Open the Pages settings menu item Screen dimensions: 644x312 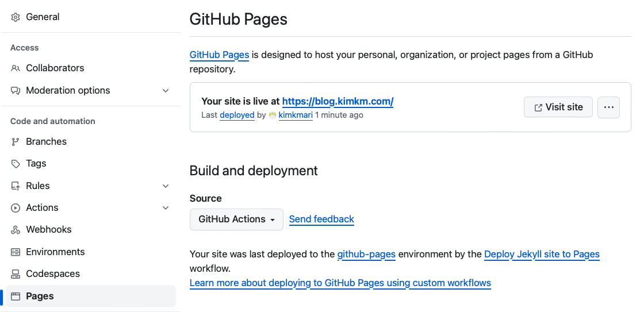click(x=40, y=296)
